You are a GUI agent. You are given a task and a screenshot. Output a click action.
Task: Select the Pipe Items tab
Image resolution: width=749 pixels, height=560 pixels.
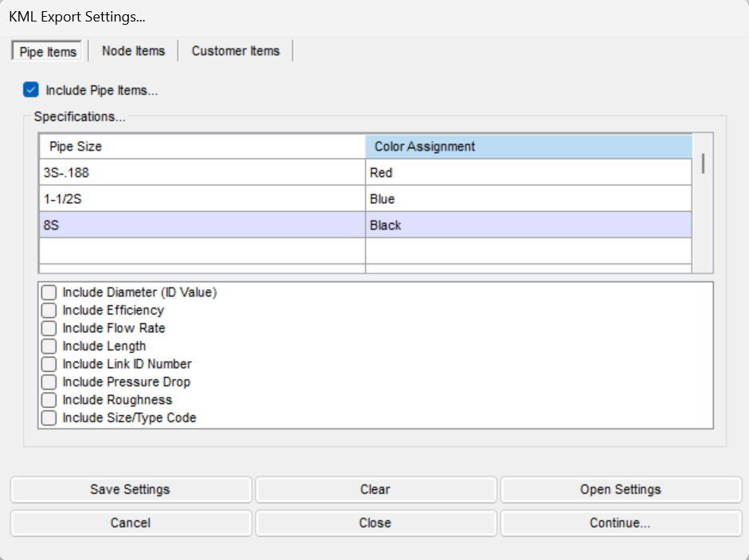point(47,51)
